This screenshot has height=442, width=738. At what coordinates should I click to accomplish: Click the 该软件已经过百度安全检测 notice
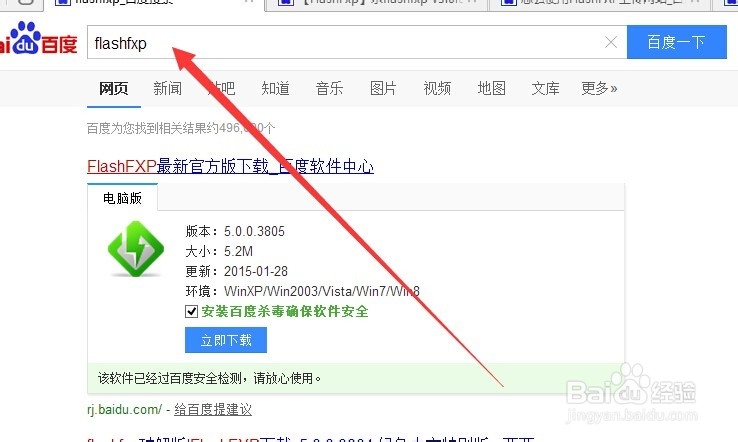coord(209,378)
